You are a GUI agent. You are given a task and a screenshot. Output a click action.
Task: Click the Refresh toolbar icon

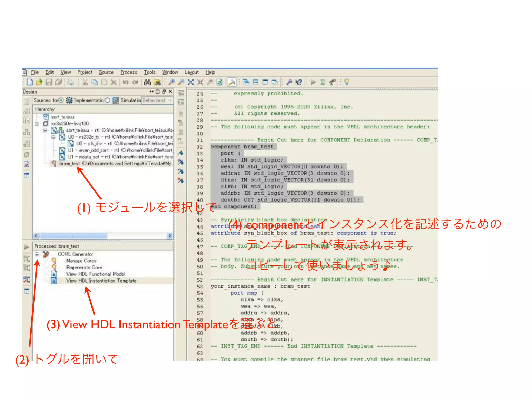tap(220, 82)
